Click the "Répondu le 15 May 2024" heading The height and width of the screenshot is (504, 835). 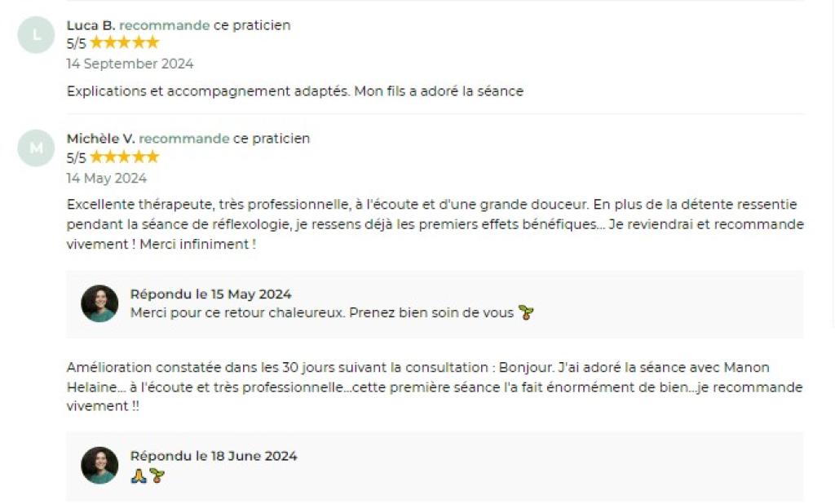pyautogui.click(x=210, y=294)
